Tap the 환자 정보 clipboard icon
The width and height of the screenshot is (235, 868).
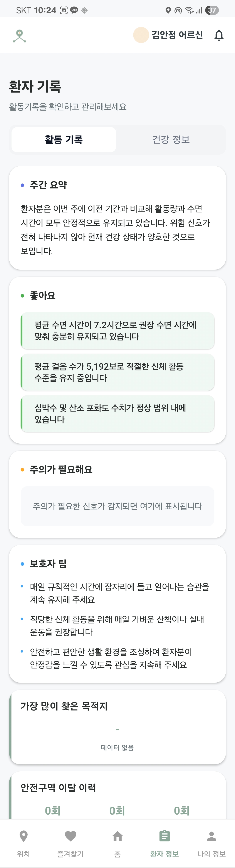164,836
